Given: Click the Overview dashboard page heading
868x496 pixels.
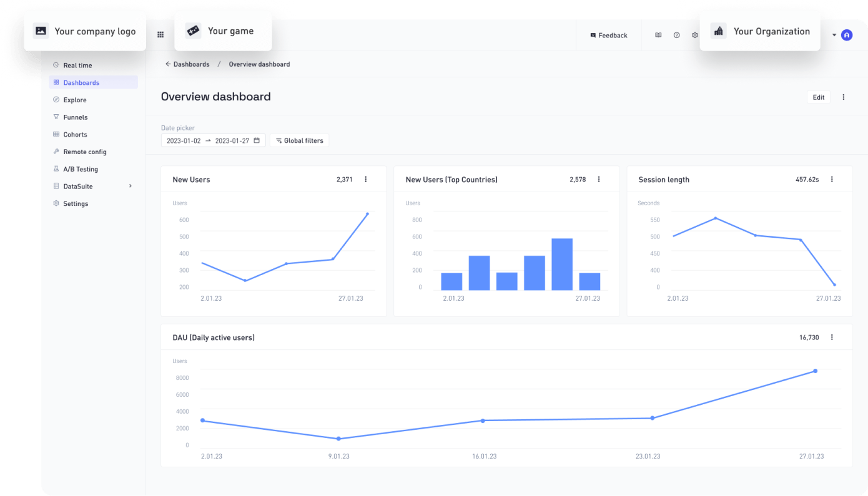Looking at the screenshot, I should [216, 97].
